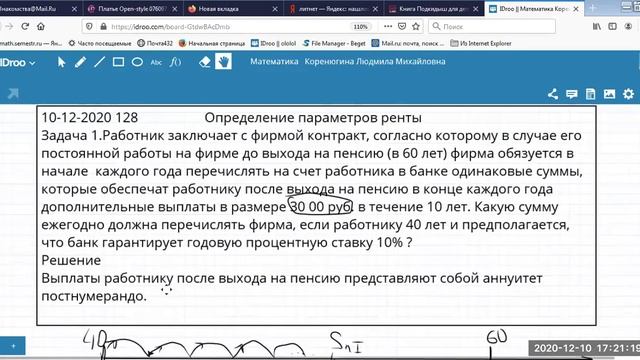Open the board settings gear
Screen dimensions: 640x360
pyautogui.click(x=628, y=94)
